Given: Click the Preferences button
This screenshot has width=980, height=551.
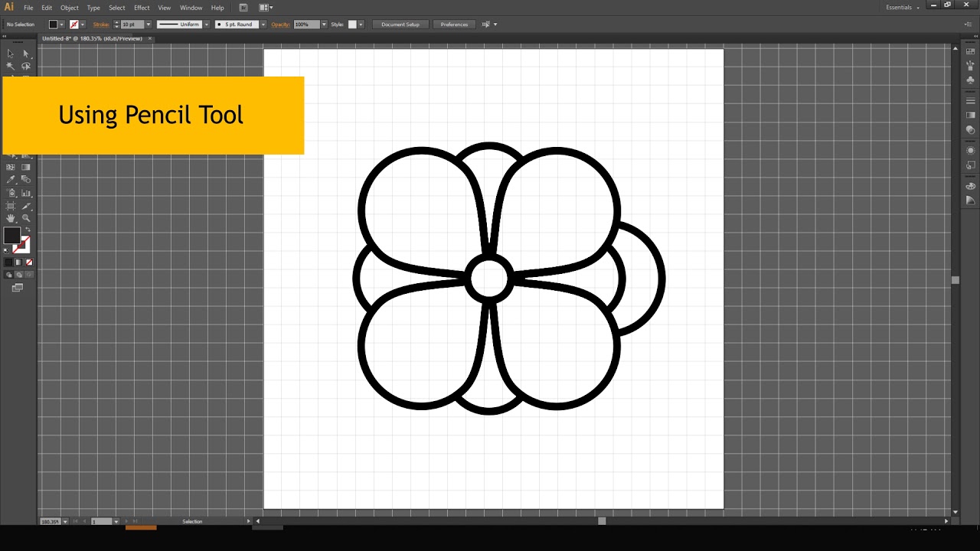Looking at the screenshot, I should point(454,24).
